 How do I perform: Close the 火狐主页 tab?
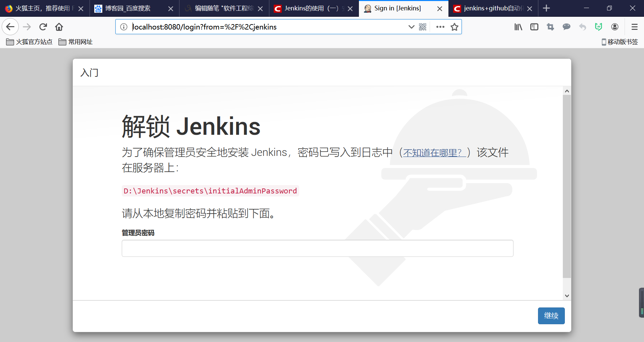click(x=81, y=9)
